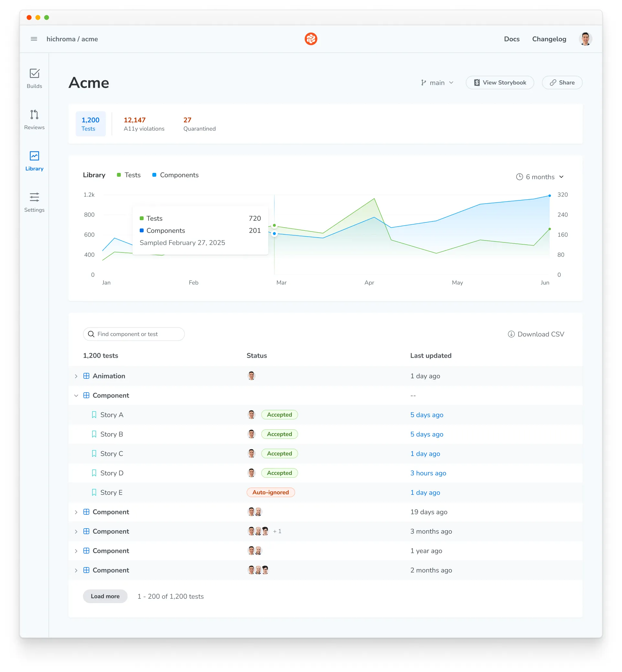Select the 27 Quarantined tab
The width and height of the screenshot is (622, 672).
[199, 124]
